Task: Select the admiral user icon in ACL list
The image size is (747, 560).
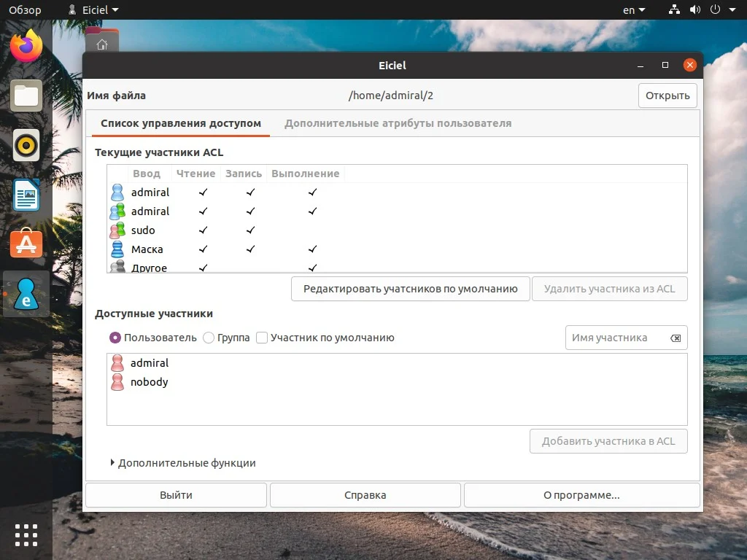Action: tap(117, 192)
